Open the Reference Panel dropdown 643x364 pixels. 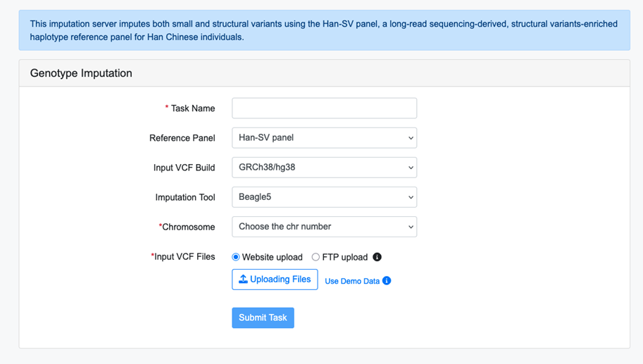(324, 138)
